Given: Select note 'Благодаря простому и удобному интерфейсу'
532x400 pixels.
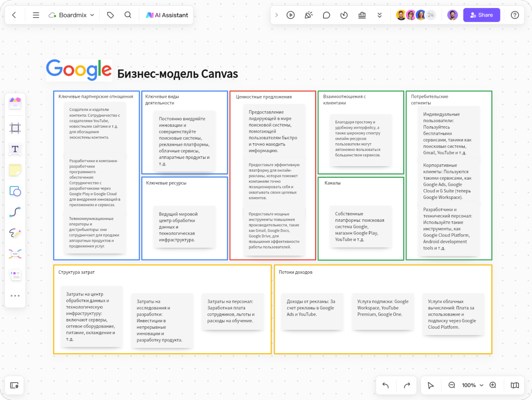Looking at the screenshot, I should point(361,140).
